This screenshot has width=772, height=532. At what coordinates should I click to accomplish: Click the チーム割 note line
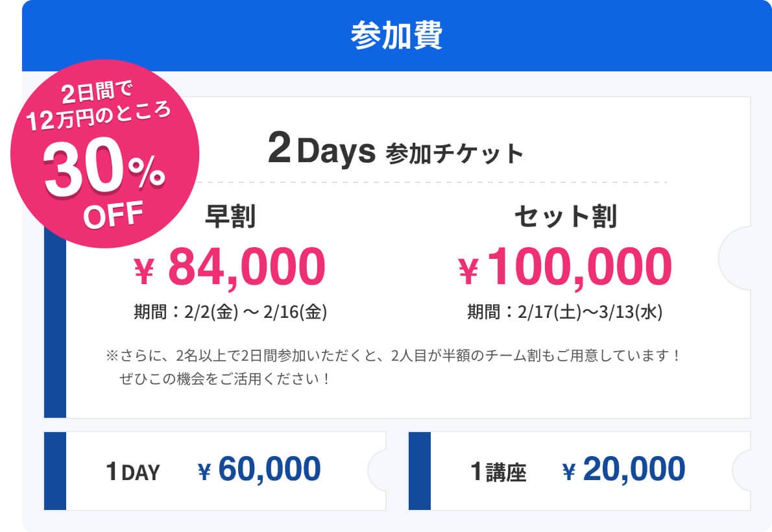393,356
